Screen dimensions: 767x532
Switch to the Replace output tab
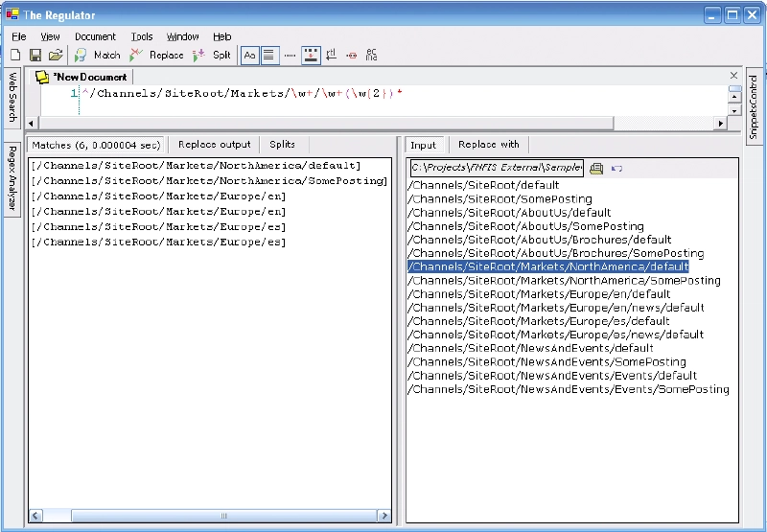(214, 145)
